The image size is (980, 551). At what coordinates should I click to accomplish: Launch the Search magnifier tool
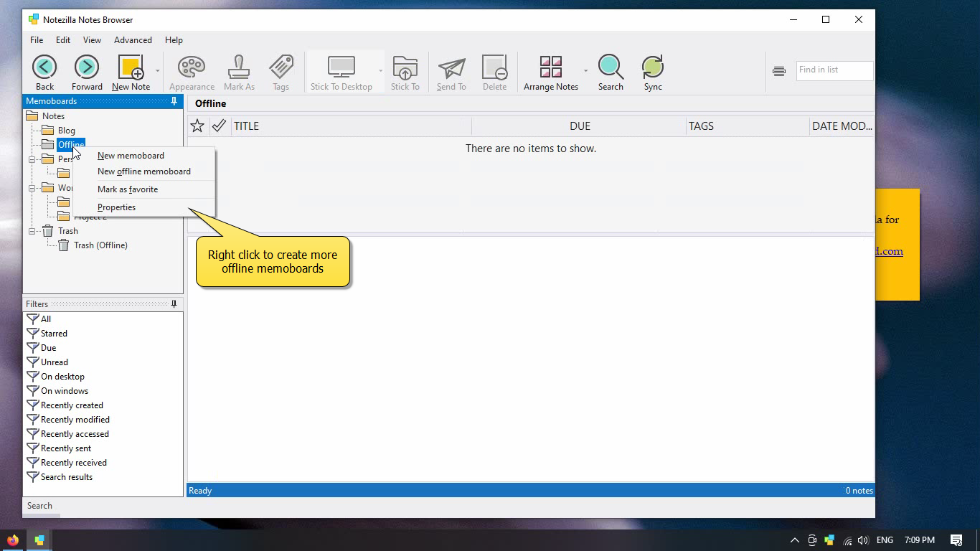pos(611,73)
